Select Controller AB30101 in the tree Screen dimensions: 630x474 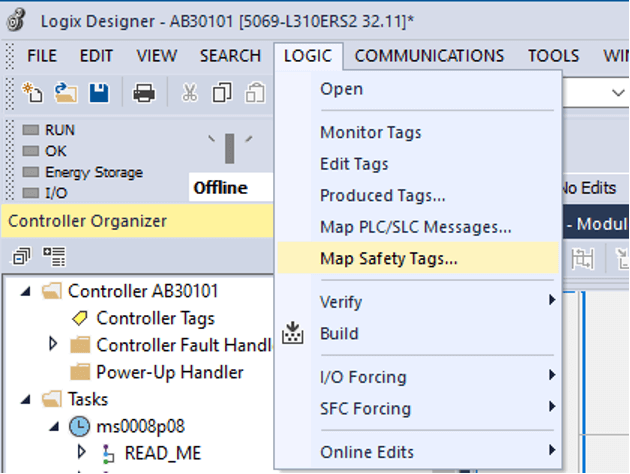pos(143,291)
